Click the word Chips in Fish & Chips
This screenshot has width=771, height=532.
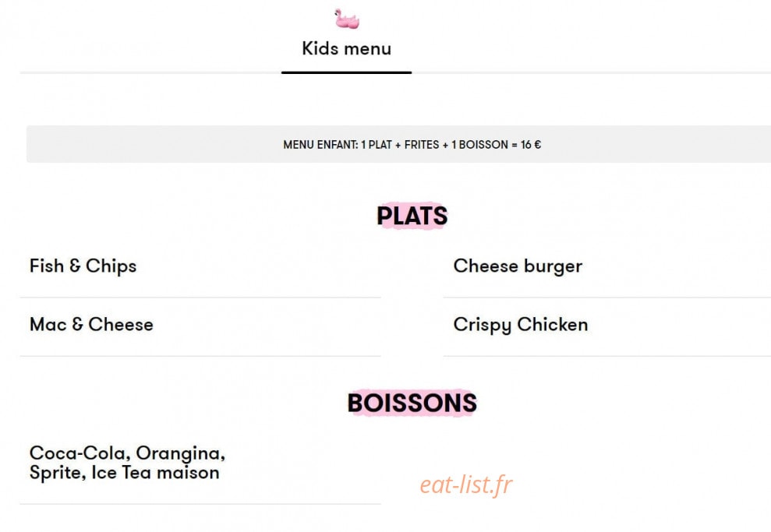111,266
